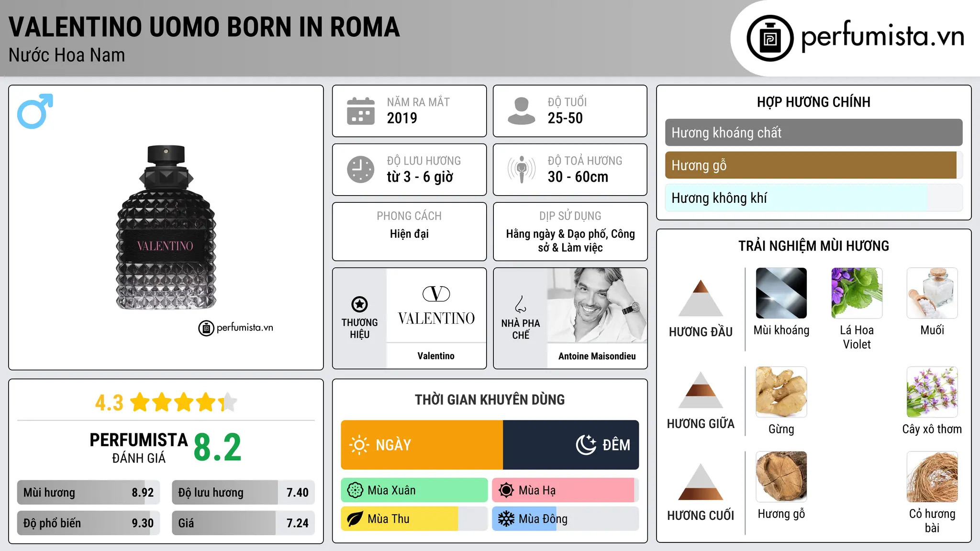Click the Độ phổ biến 9.30 score bar

pos(89,523)
